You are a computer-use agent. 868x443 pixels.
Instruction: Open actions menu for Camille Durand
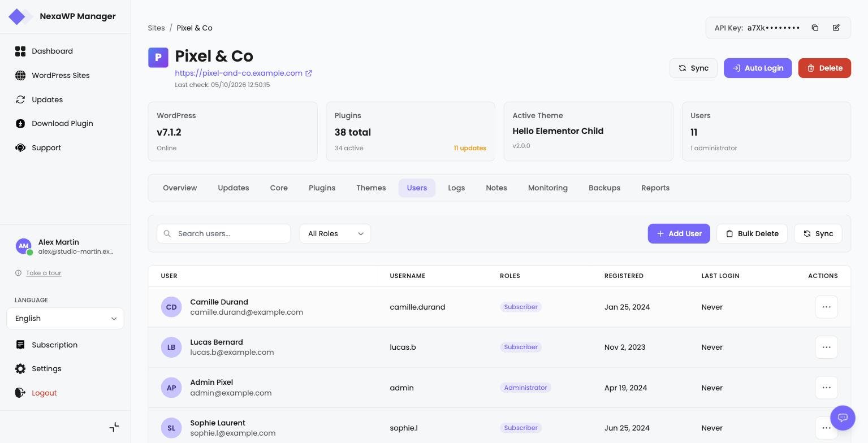pyautogui.click(x=826, y=307)
